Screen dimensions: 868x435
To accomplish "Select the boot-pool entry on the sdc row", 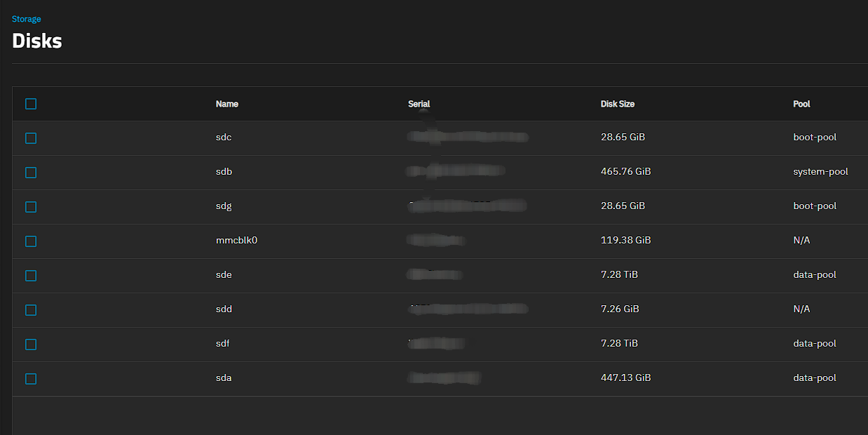I will (815, 138).
